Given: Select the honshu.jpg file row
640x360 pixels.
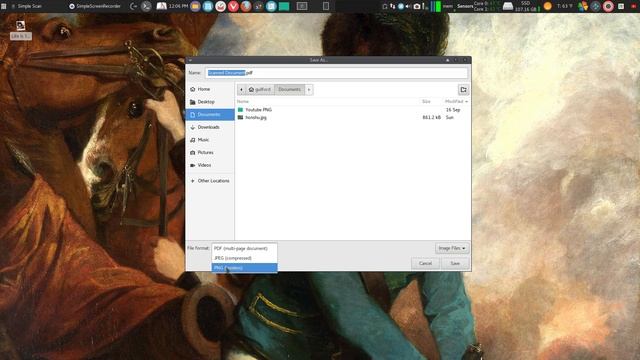Looking at the screenshot, I should click(352, 118).
